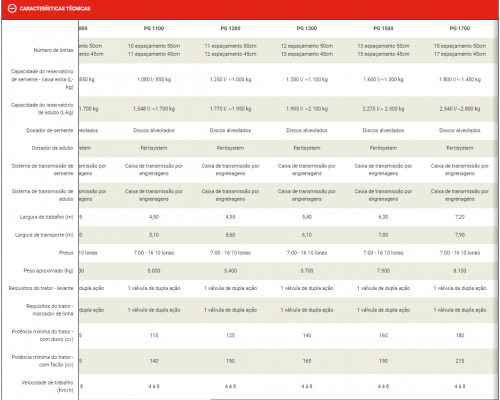The image size is (500, 400).
Task: Click 'Discos alveolados' in the PG 1300 column
Action: click(x=307, y=130)
